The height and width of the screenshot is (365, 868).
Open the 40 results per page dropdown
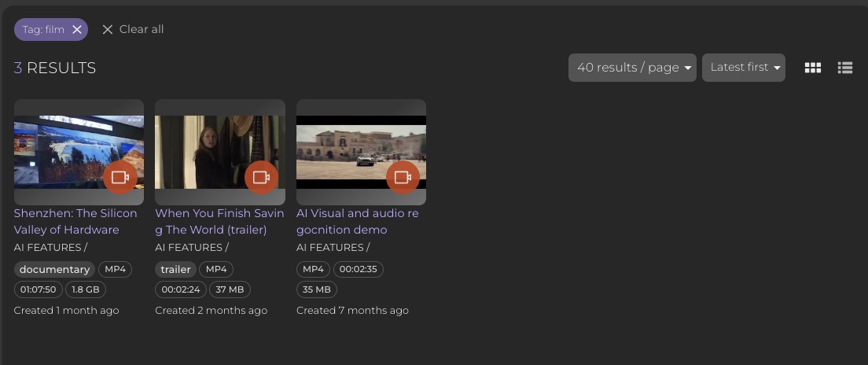tap(633, 68)
